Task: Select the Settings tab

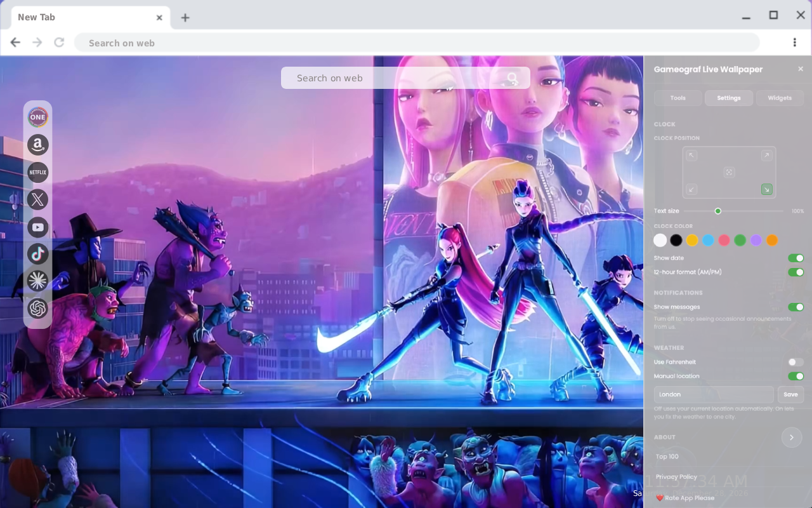Action: tap(729, 98)
